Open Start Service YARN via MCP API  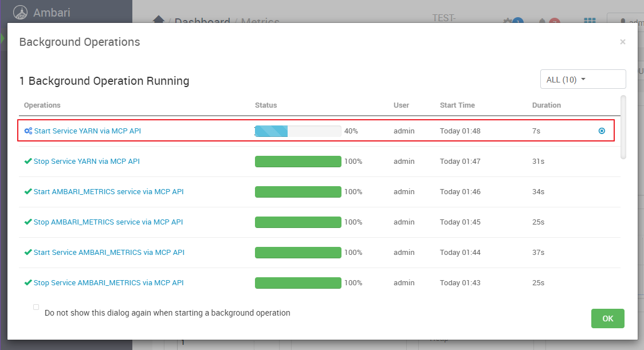[88, 131]
